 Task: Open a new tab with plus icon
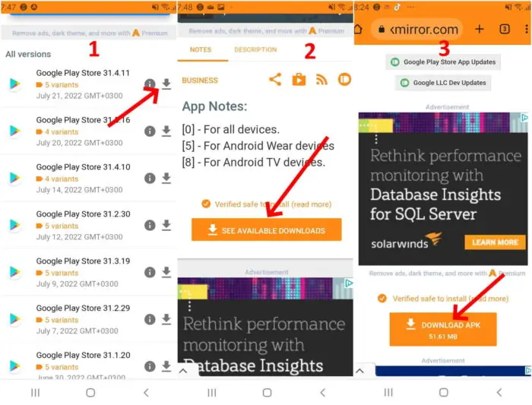(479, 29)
